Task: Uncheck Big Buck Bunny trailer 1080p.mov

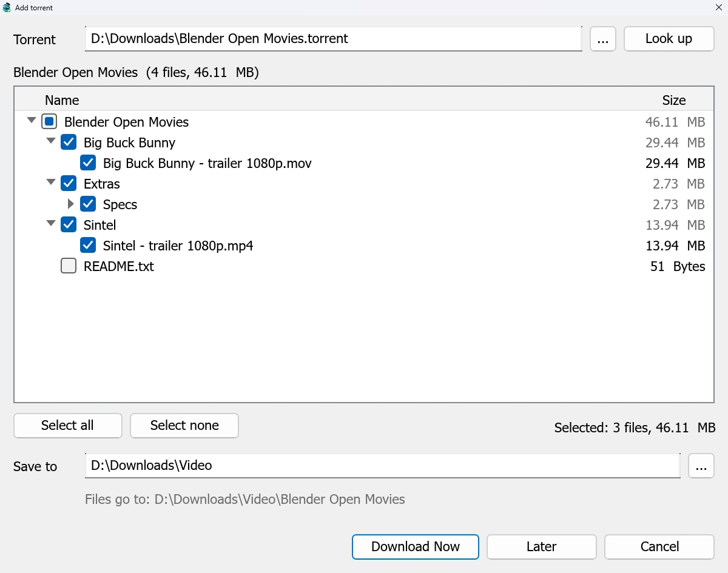Action: coord(88,163)
